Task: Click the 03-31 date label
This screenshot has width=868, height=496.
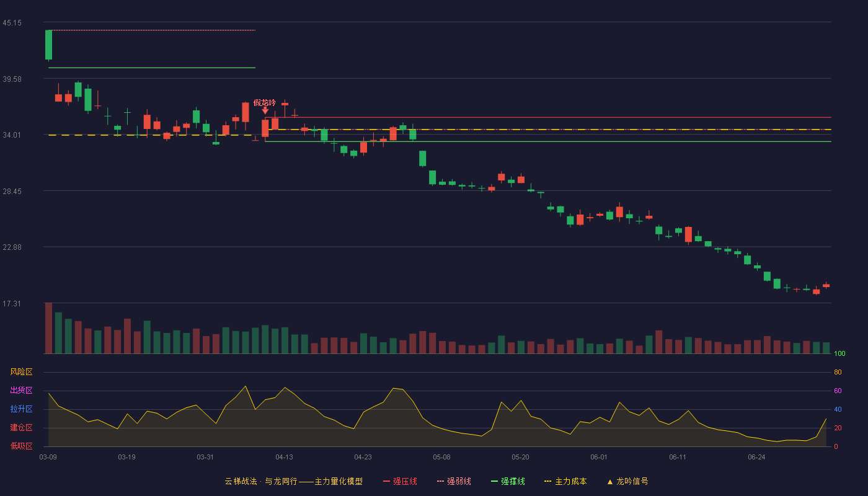Action: [x=205, y=457]
